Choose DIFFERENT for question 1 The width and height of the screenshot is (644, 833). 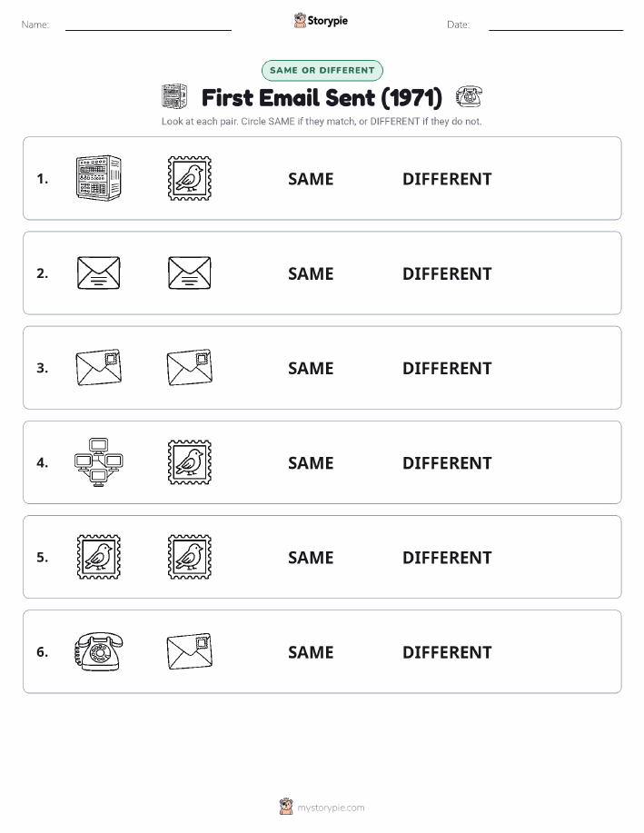447,179
